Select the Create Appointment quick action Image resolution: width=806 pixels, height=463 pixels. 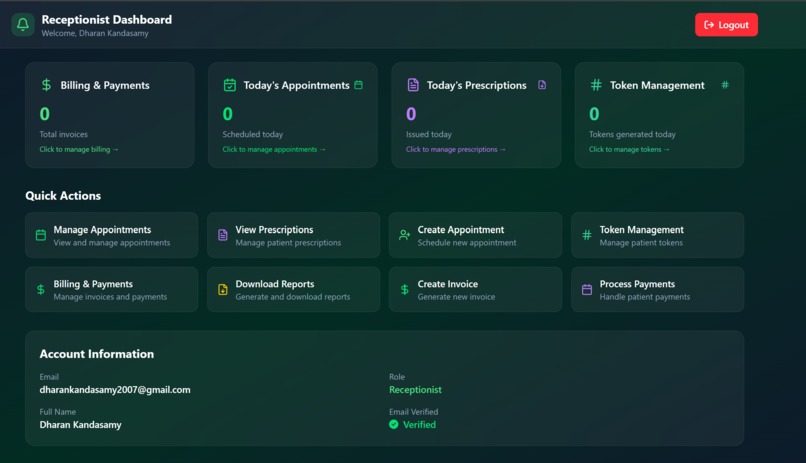[475, 235]
